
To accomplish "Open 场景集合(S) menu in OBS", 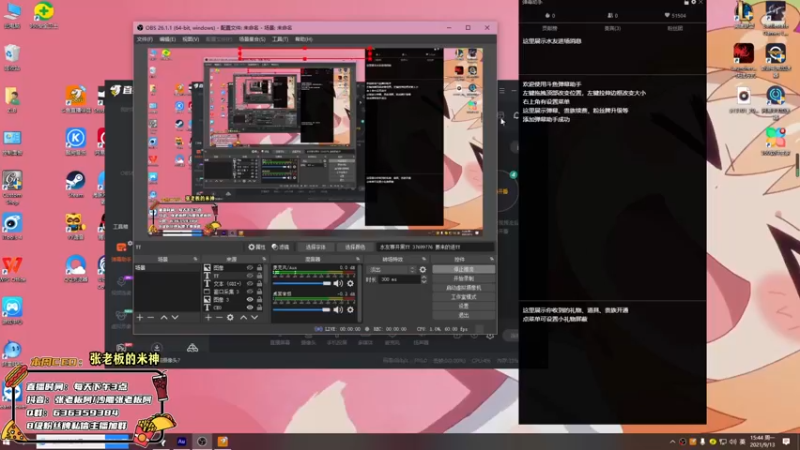I will [252, 39].
